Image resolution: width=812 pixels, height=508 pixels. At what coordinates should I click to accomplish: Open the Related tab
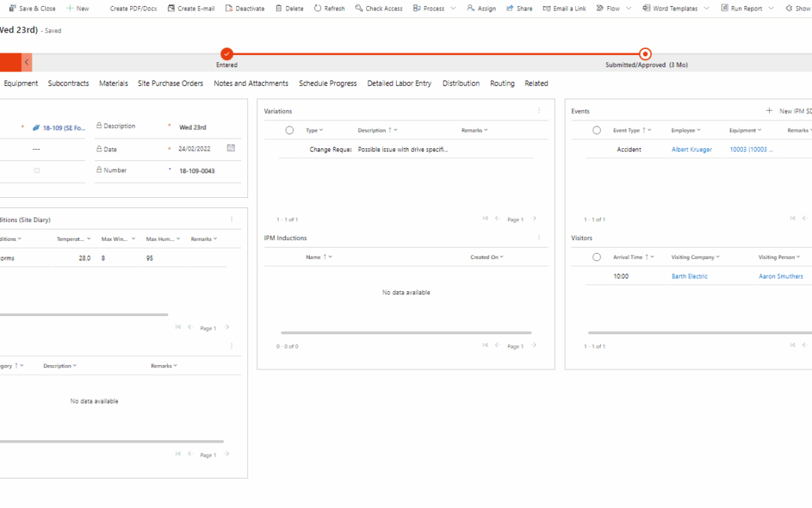536,83
